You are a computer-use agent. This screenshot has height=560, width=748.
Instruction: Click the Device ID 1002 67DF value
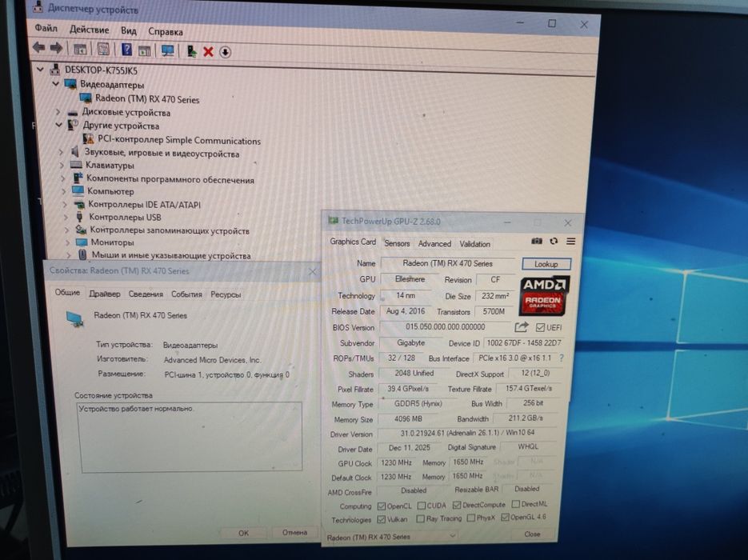coord(524,343)
